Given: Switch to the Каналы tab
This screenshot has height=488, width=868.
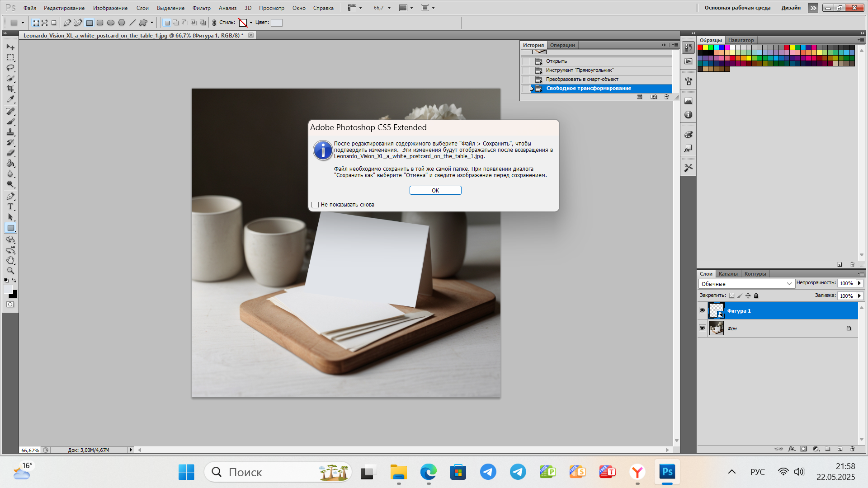Looking at the screenshot, I should (728, 274).
